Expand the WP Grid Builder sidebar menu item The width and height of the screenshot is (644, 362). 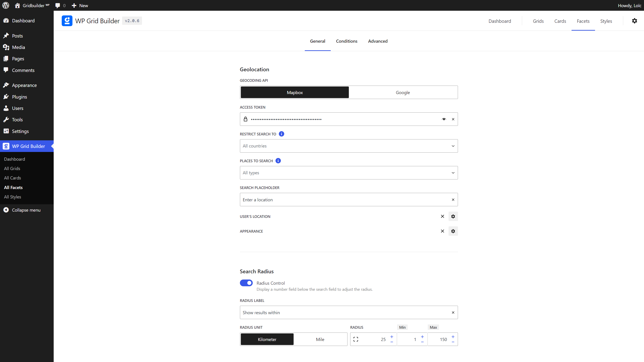pyautogui.click(x=28, y=146)
